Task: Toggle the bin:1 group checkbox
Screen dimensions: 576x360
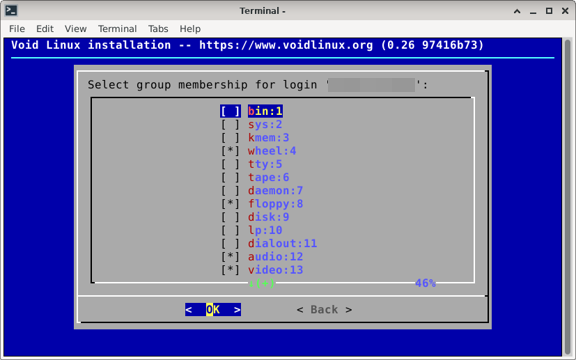Action: (230, 111)
